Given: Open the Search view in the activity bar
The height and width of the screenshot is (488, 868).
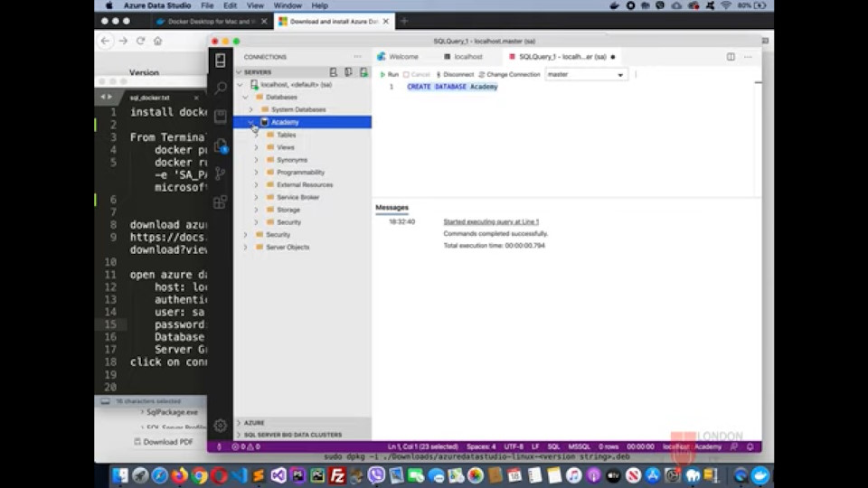Looking at the screenshot, I should pos(221,88).
